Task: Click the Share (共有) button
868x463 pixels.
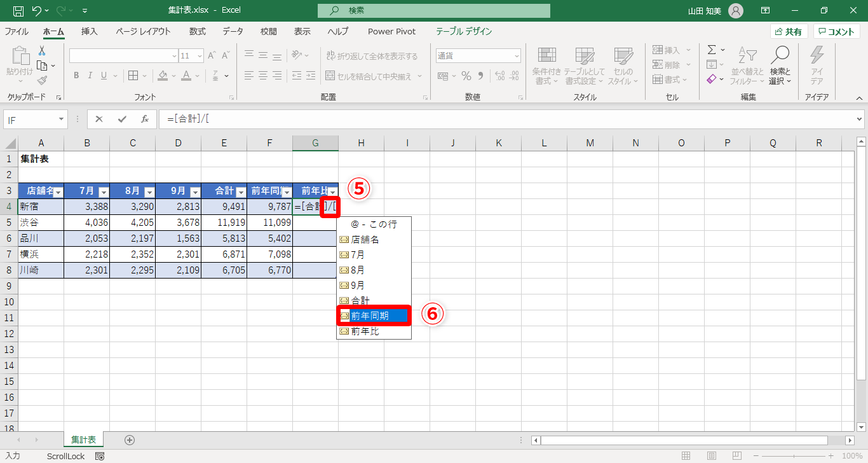Action: pyautogui.click(x=789, y=32)
